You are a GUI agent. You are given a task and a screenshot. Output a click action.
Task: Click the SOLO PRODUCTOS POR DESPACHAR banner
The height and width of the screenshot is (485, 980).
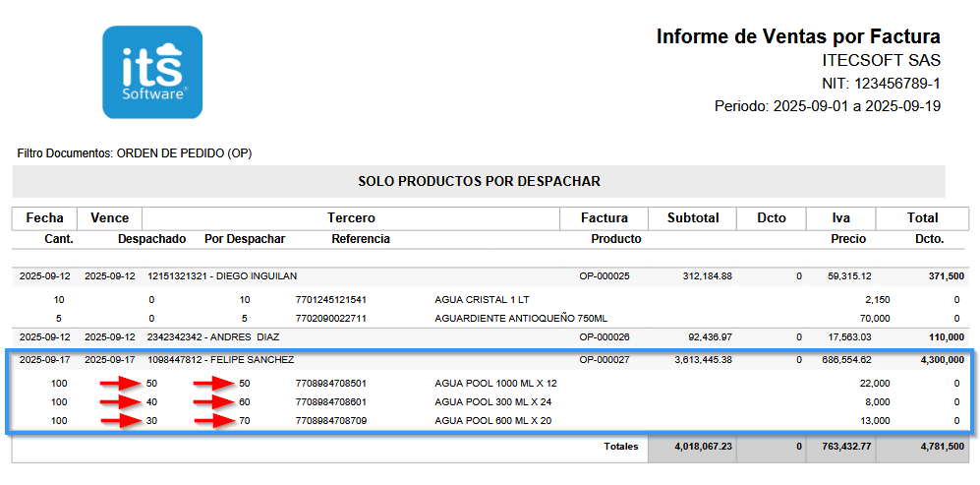click(x=479, y=181)
